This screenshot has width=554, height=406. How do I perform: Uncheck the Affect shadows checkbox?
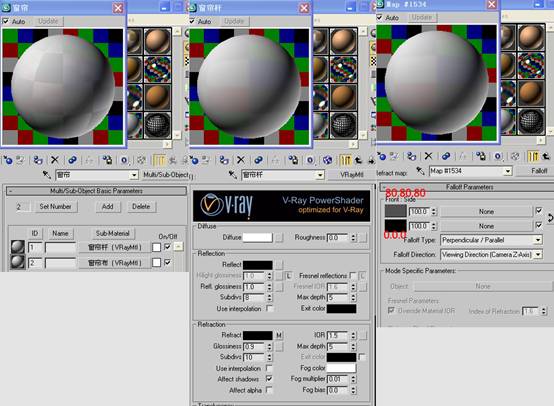tap(269, 378)
